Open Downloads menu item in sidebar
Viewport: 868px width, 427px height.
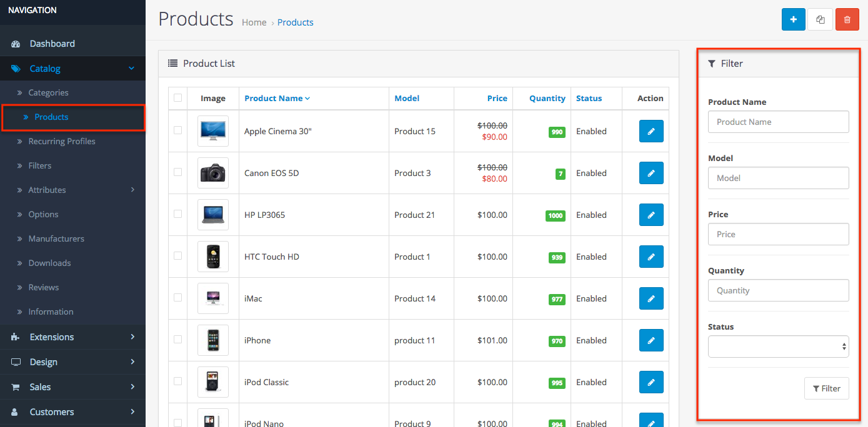point(49,263)
